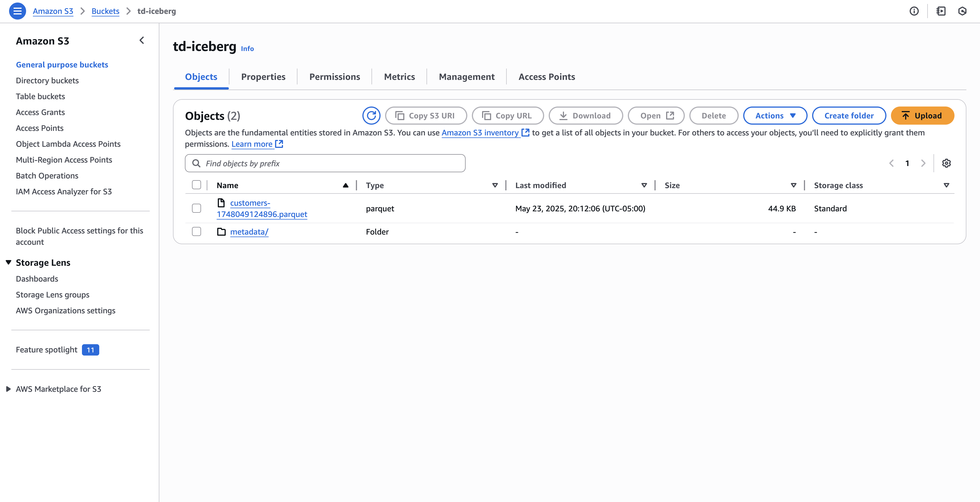
Task: Open IAM Access Analyzer for S3
Action: pyautogui.click(x=64, y=192)
